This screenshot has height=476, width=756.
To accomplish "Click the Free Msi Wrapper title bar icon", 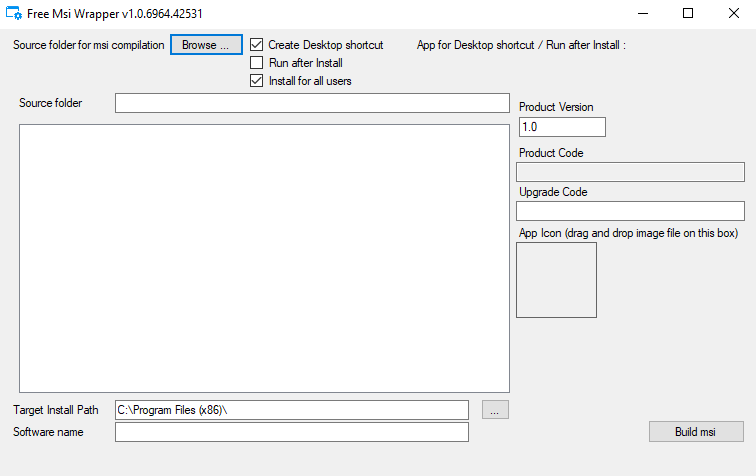I will (15, 14).
